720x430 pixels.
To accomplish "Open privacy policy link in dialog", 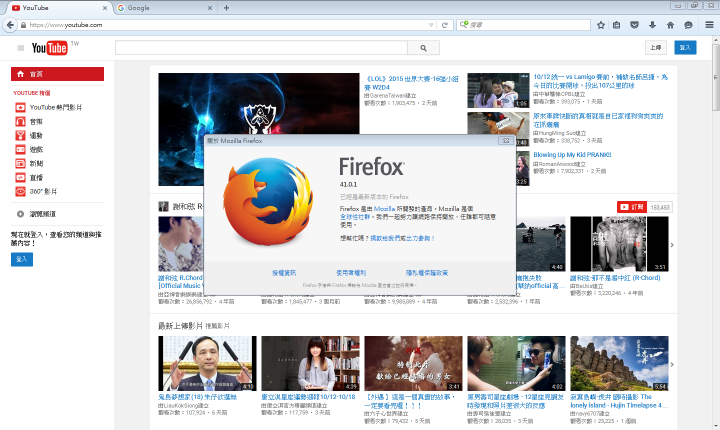I will click(x=427, y=273).
